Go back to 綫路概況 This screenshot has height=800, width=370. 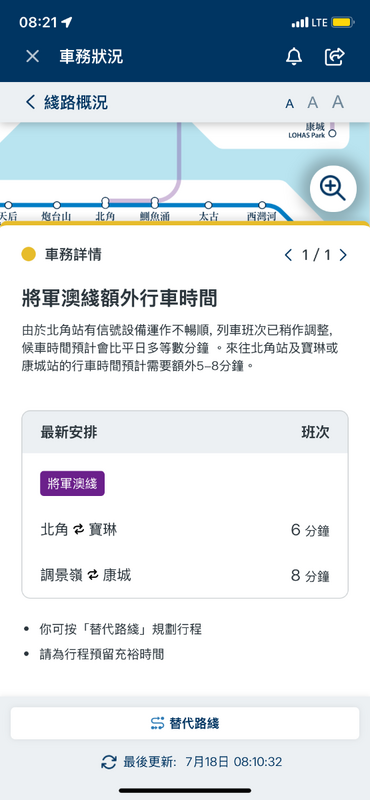click(x=66, y=102)
